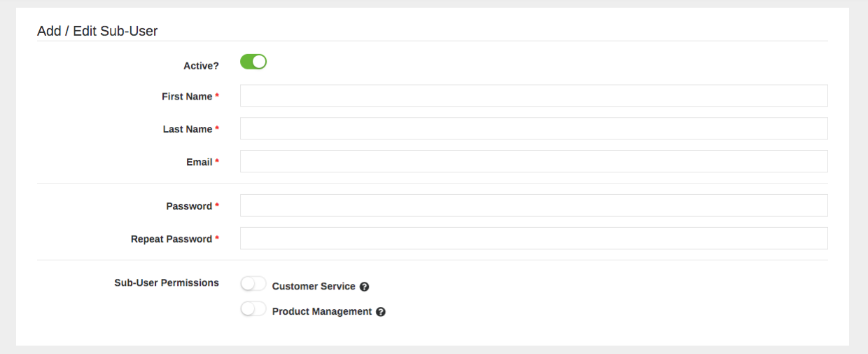This screenshot has width=868, height=354.
Task: Click the First Name field label
Action: coord(187,97)
